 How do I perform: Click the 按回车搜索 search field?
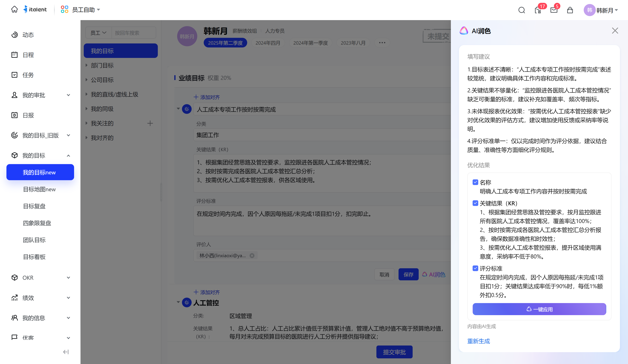[134, 33]
